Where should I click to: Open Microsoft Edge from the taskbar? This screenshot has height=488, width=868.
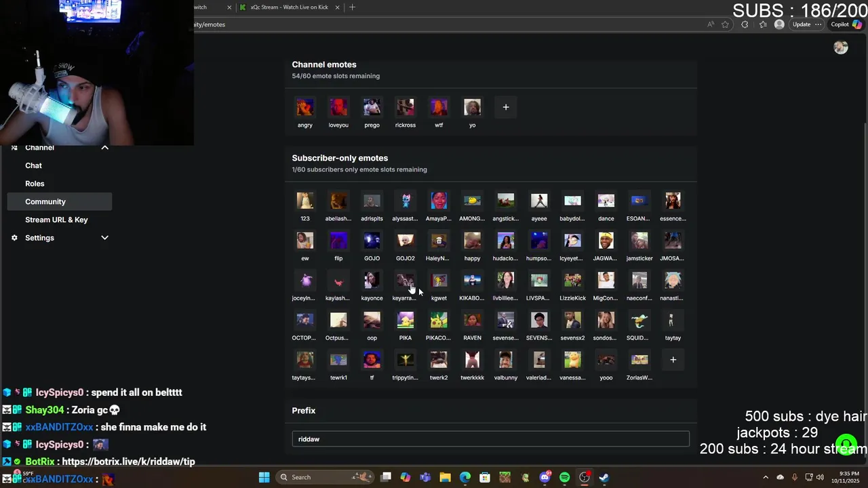(x=465, y=477)
